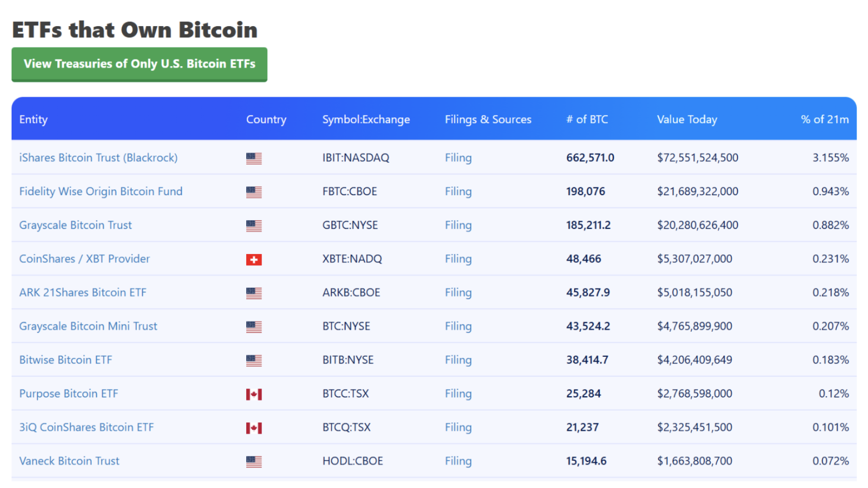
Task: Open Filing link for FBTC:CBOE
Action: click(458, 191)
